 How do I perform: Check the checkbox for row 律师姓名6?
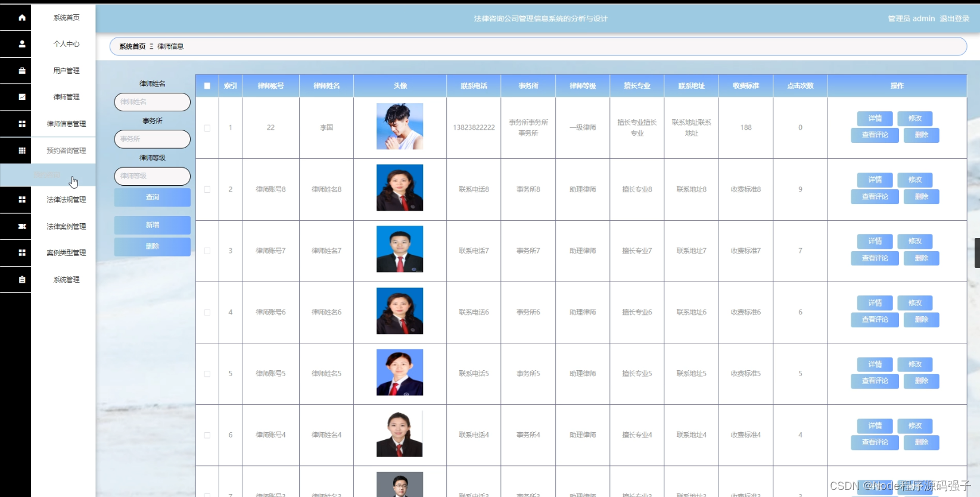(x=207, y=312)
